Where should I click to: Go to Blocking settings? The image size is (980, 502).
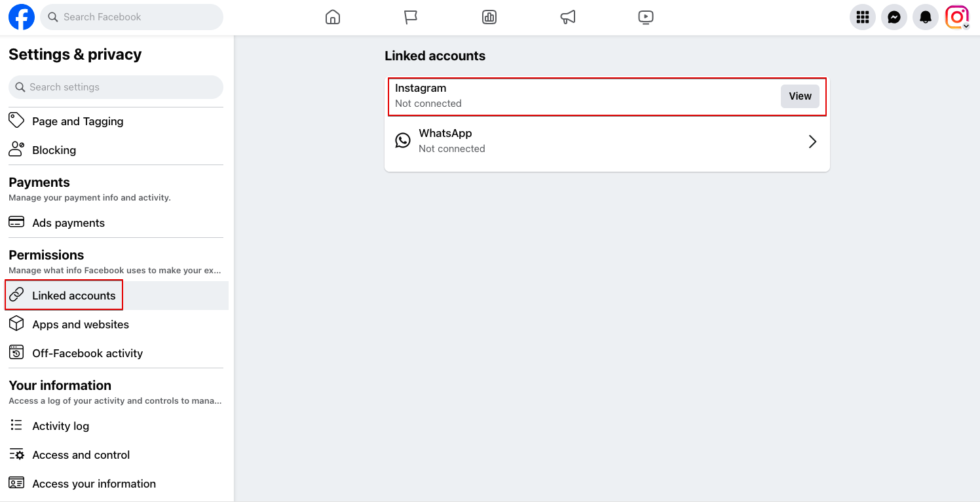[x=54, y=150]
